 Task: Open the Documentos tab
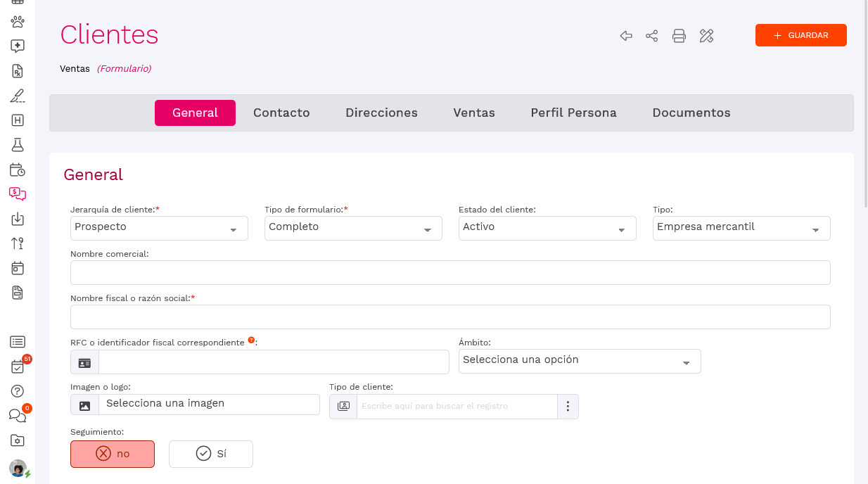(691, 113)
